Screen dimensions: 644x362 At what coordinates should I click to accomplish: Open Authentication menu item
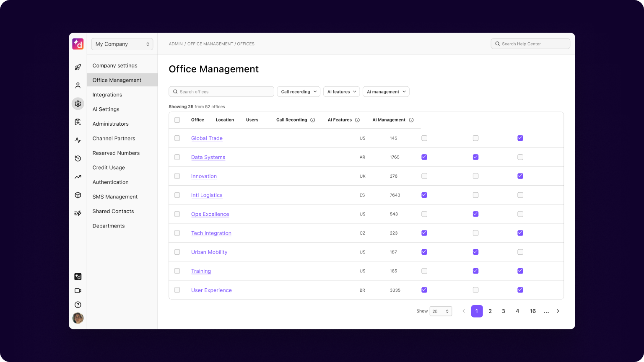click(122, 182)
